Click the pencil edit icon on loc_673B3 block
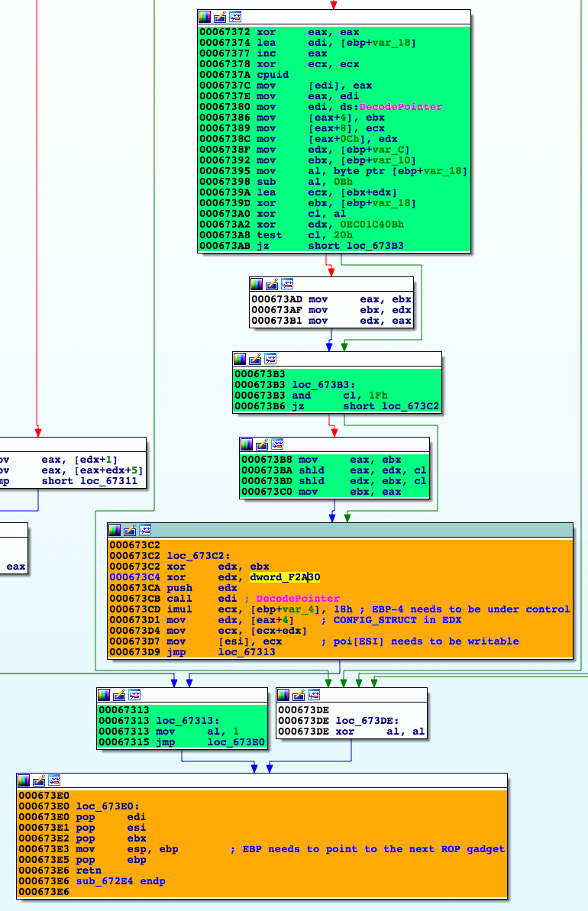 click(x=255, y=359)
